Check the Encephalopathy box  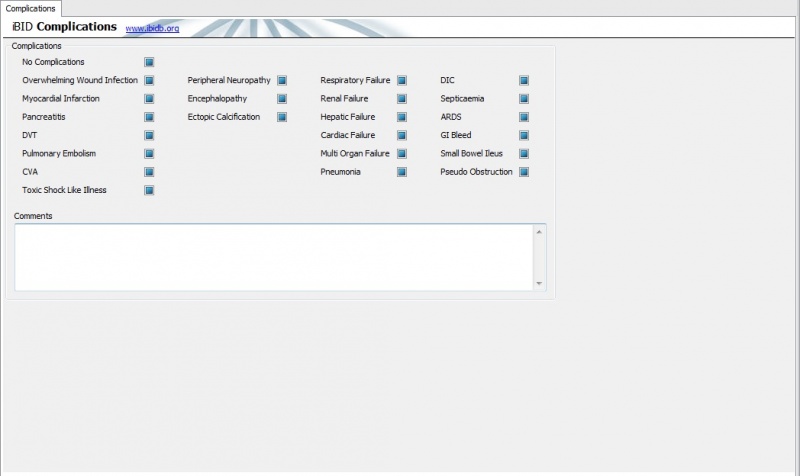(x=282, y=99)
